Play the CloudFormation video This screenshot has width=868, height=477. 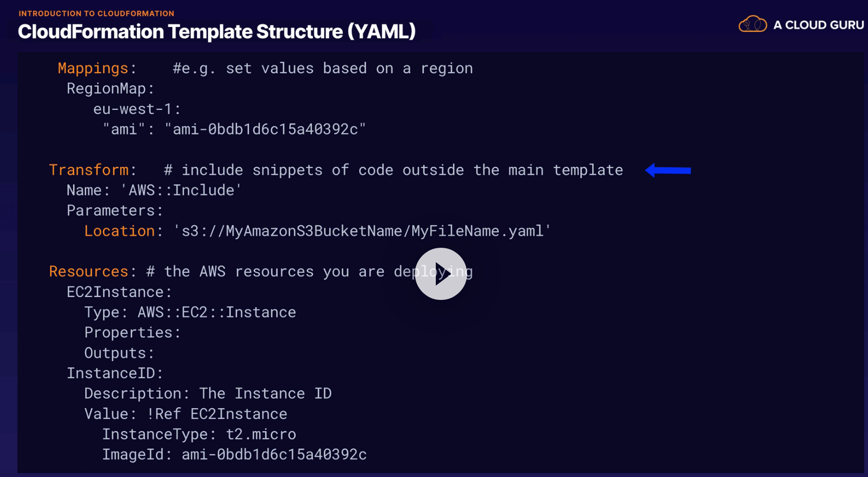(x=441, y=274)
